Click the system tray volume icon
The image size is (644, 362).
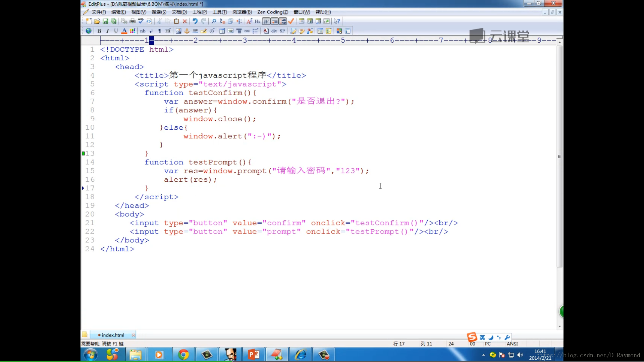click(520, 355)
